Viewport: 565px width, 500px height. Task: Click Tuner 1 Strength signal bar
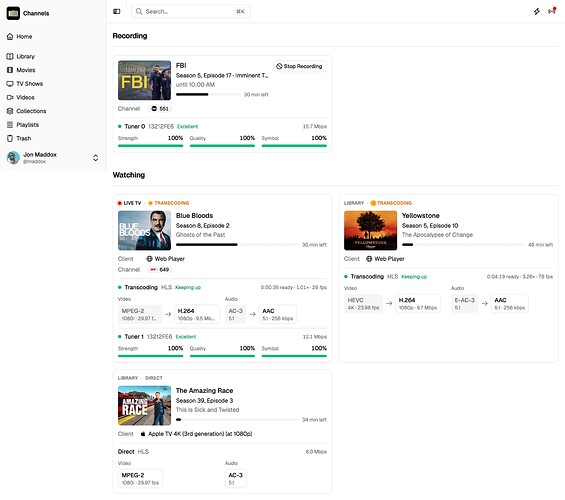coord(151,356)
